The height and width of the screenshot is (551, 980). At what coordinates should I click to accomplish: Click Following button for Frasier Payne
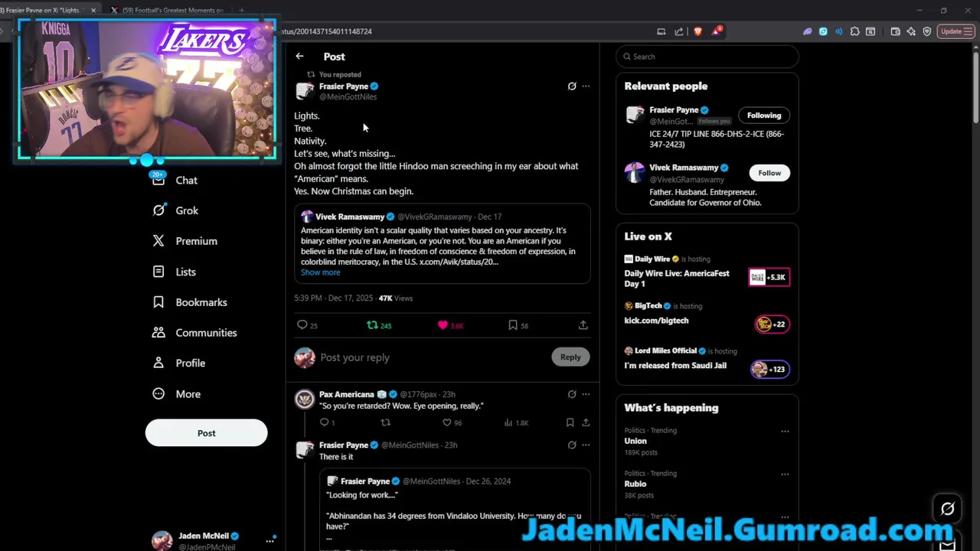[x=764, y=116]
